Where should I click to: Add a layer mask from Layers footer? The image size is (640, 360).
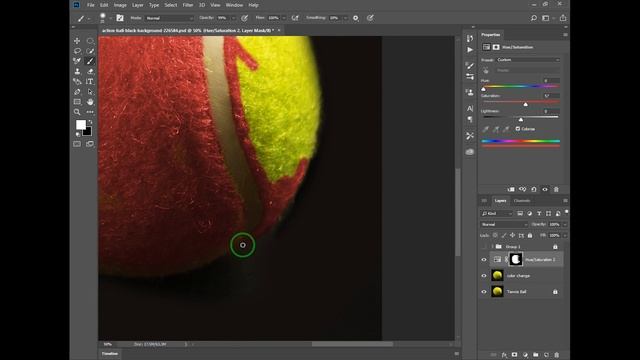[515, 355]
